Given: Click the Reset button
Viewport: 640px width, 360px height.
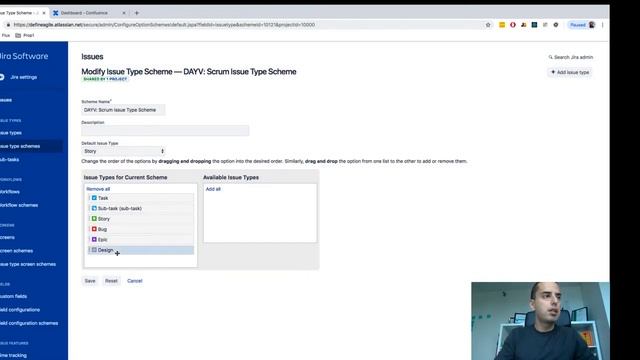Looking at the screenshot, I should coord(111,281).
